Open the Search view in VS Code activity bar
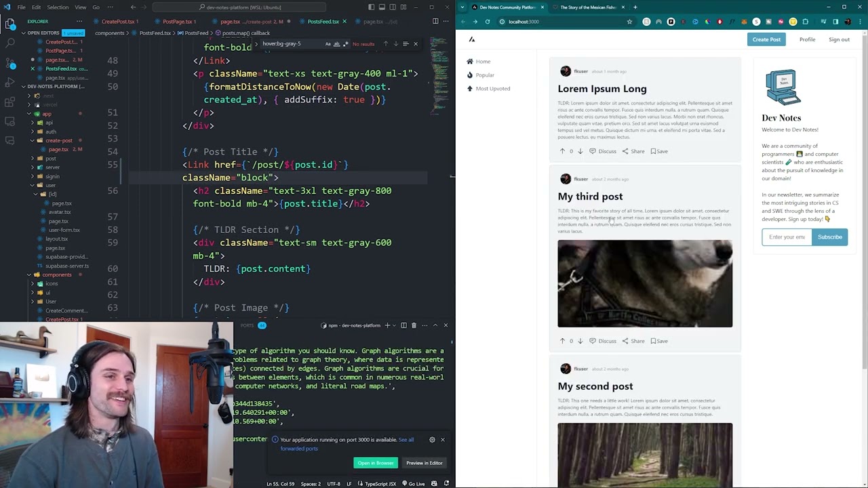The width and height of the screenshot is (868, 488). [x=10, y=43]
